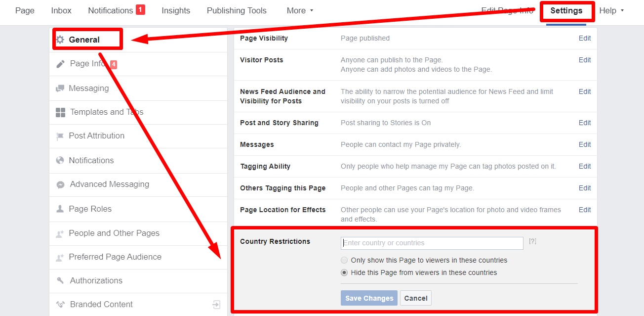
Task: Edit the Page Visibility setting
Action: [585, 38]
